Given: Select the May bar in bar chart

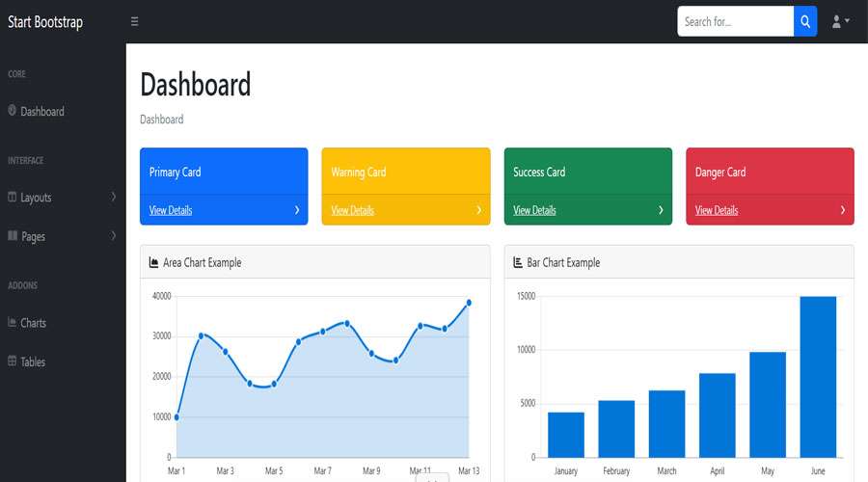Looking at the screenshot, I should pos(768,405).
